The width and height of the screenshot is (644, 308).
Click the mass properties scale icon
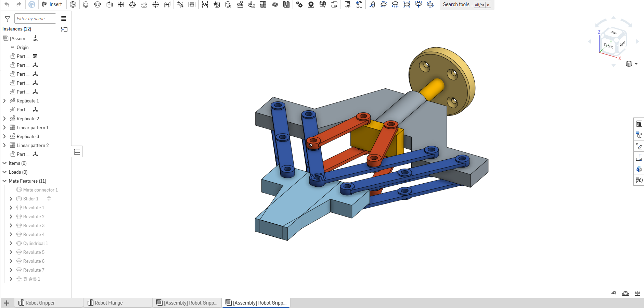tap(637, 293)
